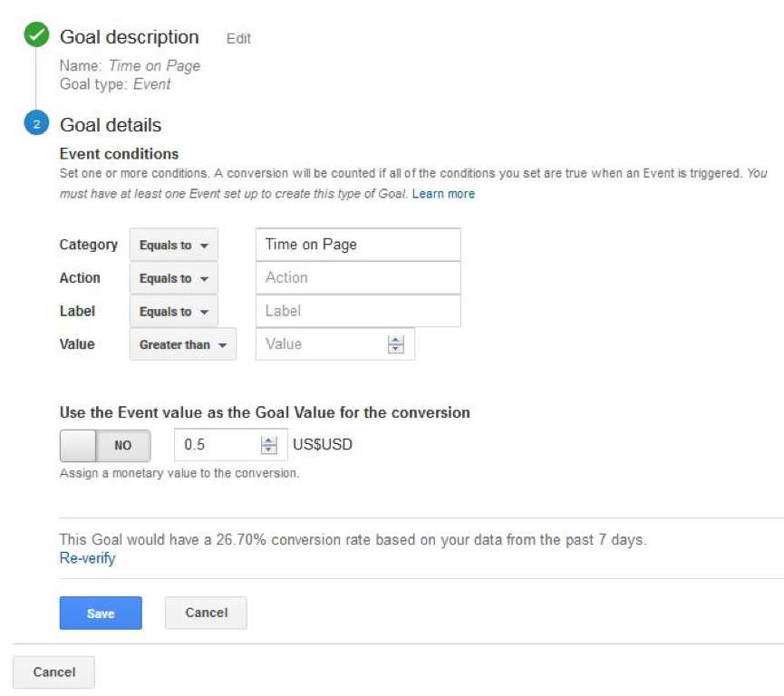Open the Label Equals to dropdown

click(x=173, y=312)
